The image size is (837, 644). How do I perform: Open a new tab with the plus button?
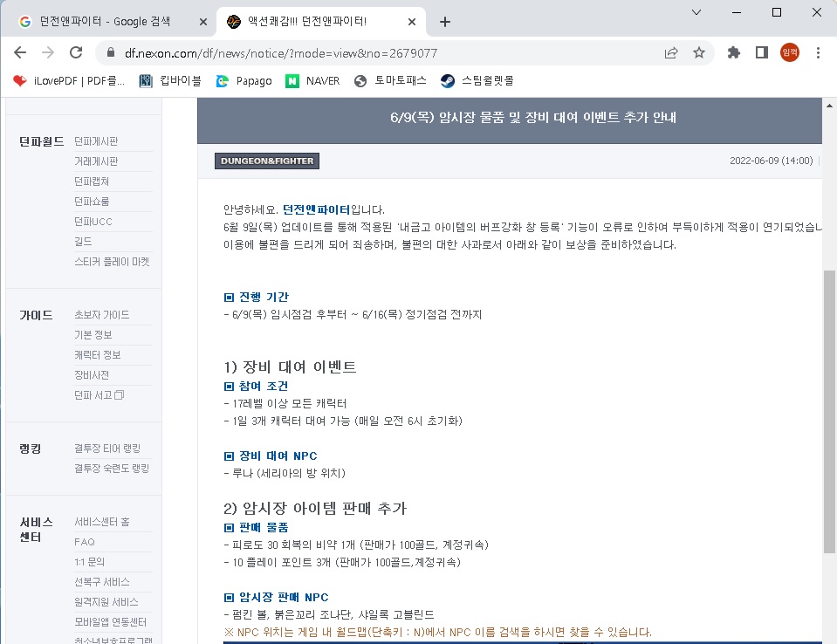[444, 22]
